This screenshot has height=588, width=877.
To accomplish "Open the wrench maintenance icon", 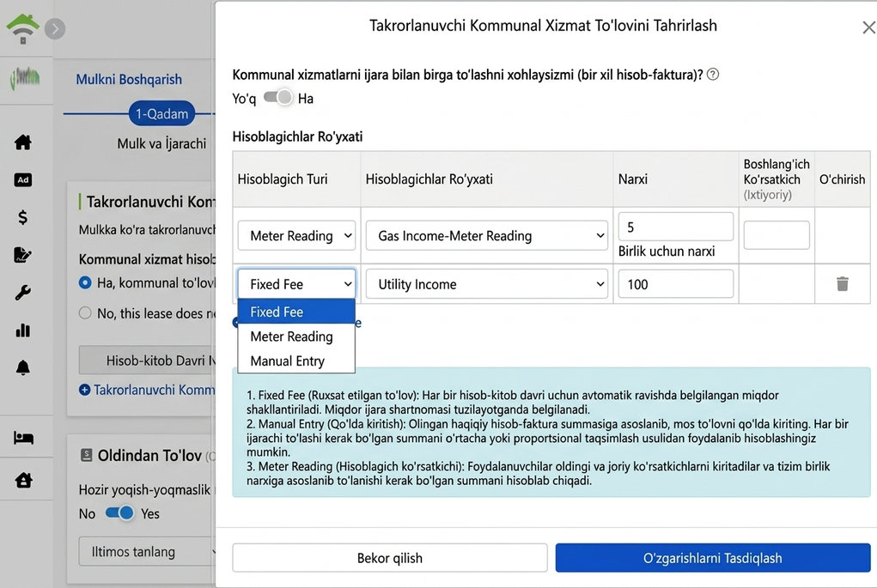I will click(x=23, y=293).
